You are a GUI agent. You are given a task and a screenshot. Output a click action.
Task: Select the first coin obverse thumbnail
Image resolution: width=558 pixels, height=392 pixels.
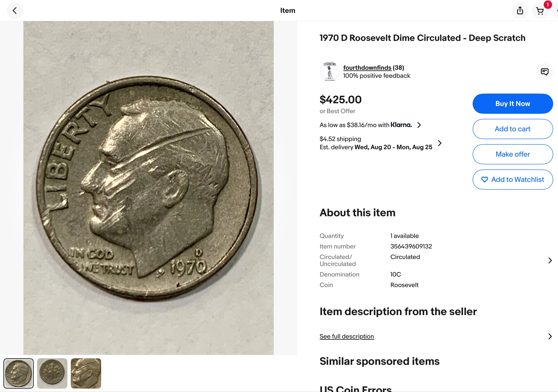coord(19,373)
